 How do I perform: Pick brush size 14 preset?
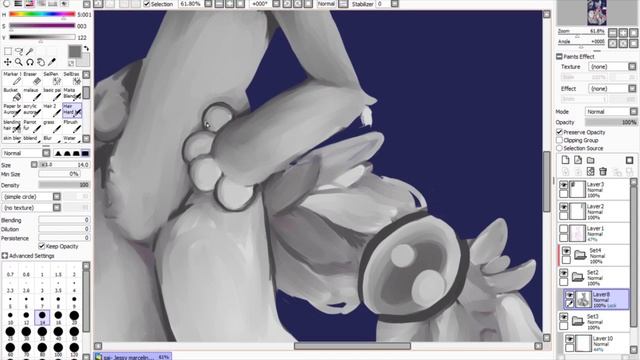[x=42, y=317]
